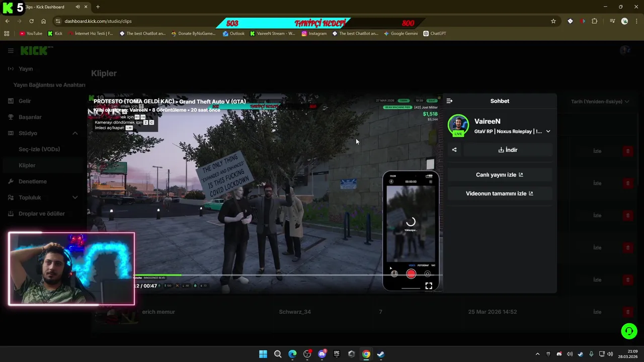This screenshot has height=362, width=644.
Task: Open the Chrome extensions puzzle icon
Action: point(595,21)
